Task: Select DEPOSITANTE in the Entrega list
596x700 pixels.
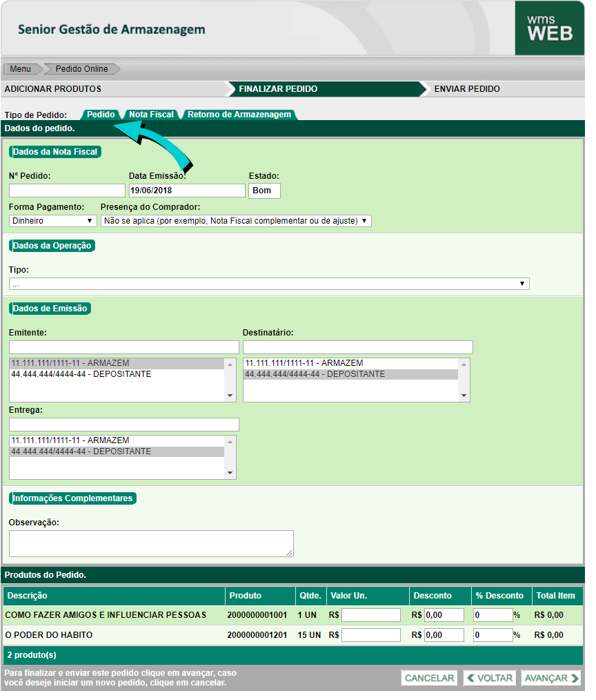Action: (117, 451)
